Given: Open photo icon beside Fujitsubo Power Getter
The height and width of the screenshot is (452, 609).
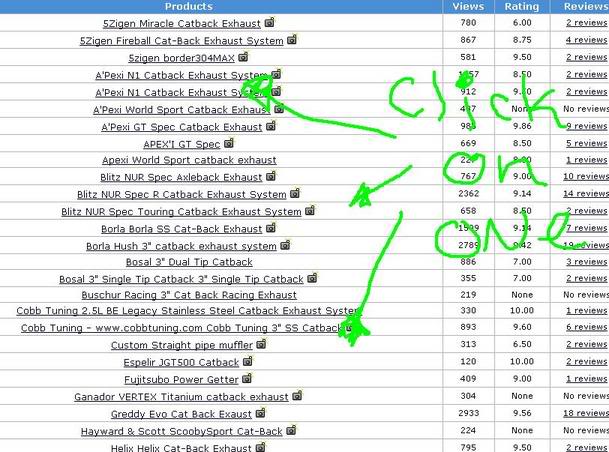Looking at the screenshot, I should (247, 379).
